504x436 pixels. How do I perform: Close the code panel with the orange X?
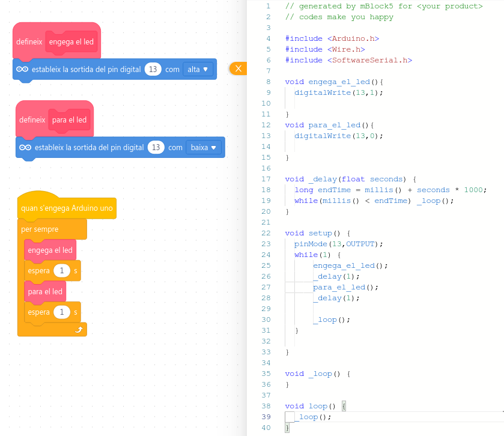pos(238,69)
